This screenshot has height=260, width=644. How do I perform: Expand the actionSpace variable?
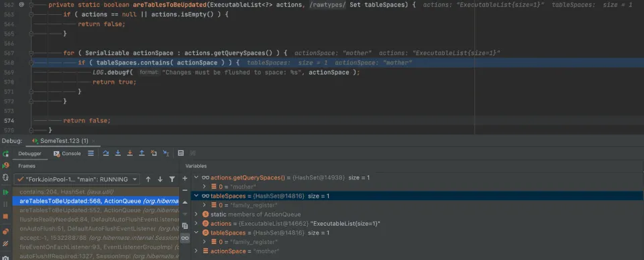point(197,251)
